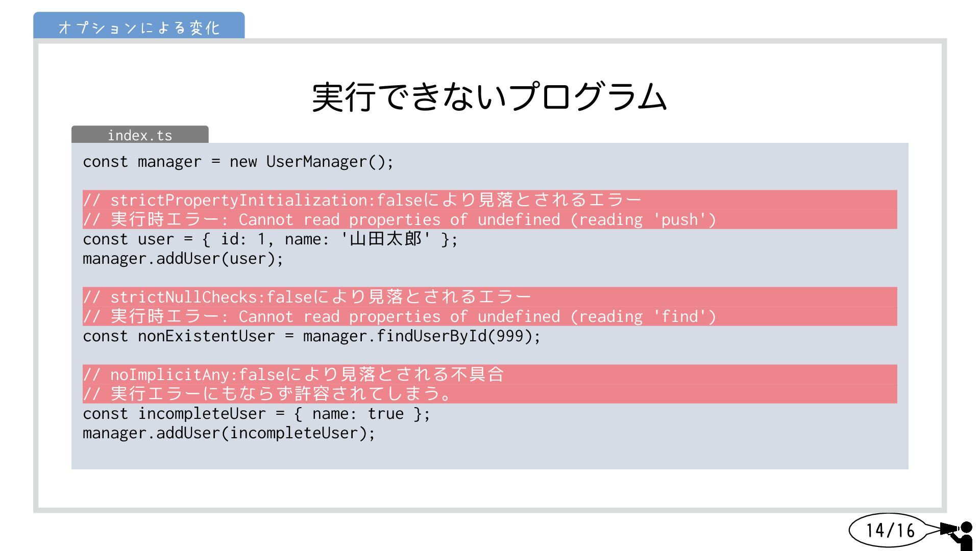Viewport: 980px width, 551px height.
Task: Click the 許容されてしまう comment line
Action: tap(266, 394)
